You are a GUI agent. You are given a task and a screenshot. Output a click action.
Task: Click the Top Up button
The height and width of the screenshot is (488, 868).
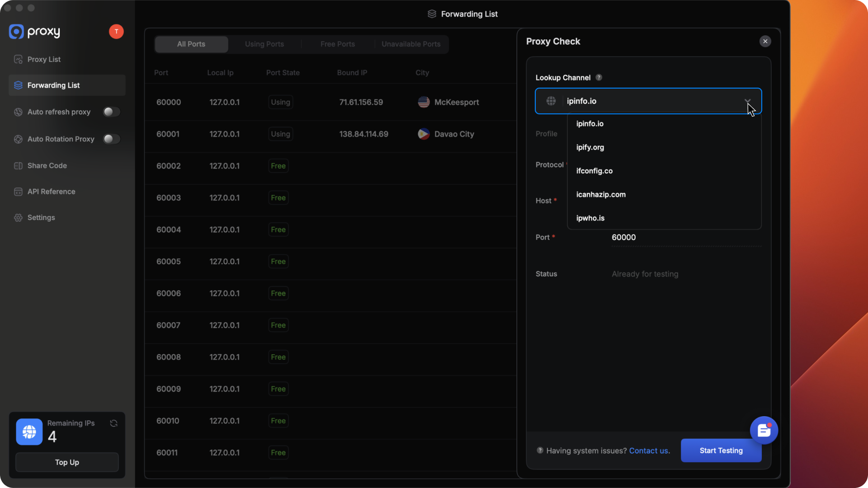[67, 462]
